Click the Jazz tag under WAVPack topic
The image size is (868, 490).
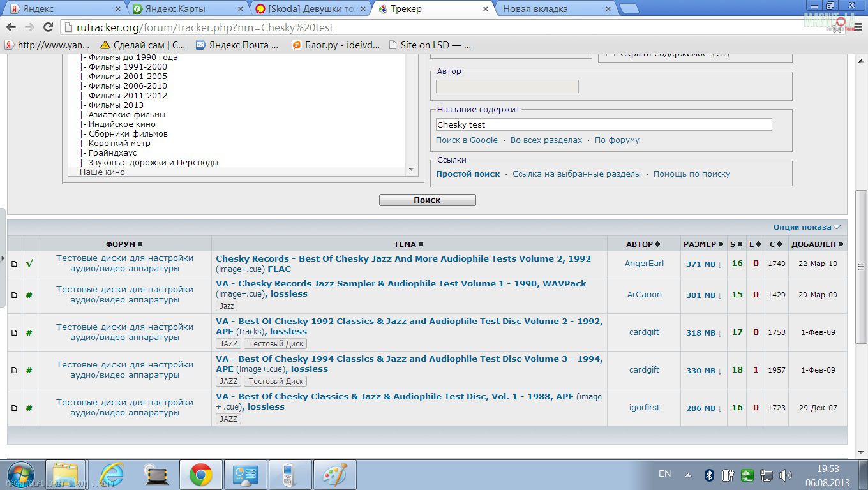click(x=227, y=306)
